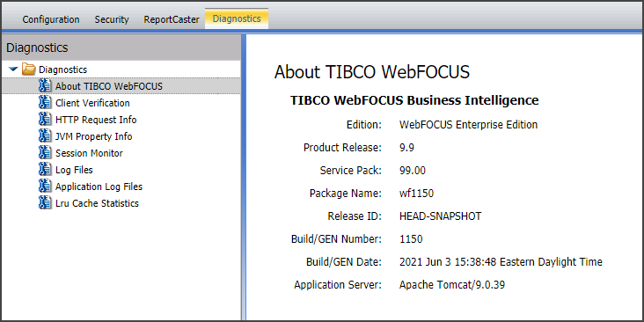Click the Client Verification item icon

pyautogui.click(x=45, y=103)
